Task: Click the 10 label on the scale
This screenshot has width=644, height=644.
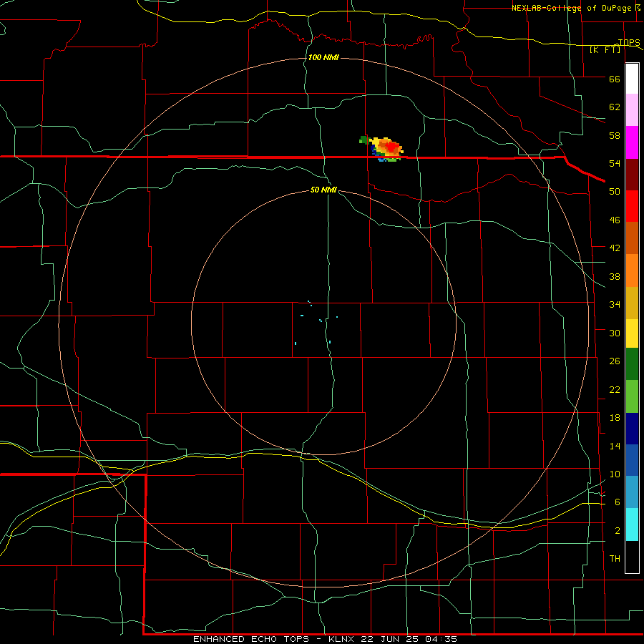Action: 615,474
